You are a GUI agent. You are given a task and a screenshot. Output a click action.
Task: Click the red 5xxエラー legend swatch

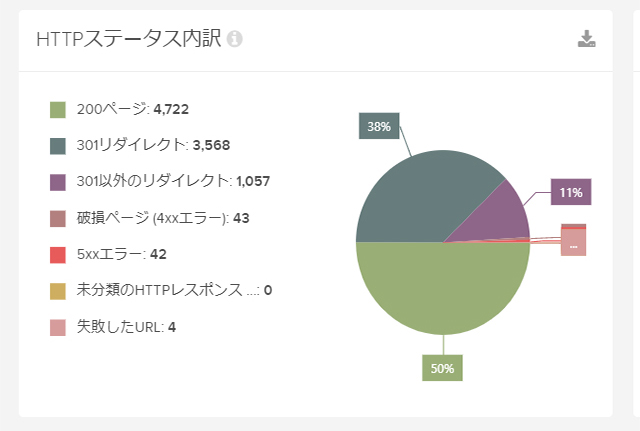coord(58,254)
